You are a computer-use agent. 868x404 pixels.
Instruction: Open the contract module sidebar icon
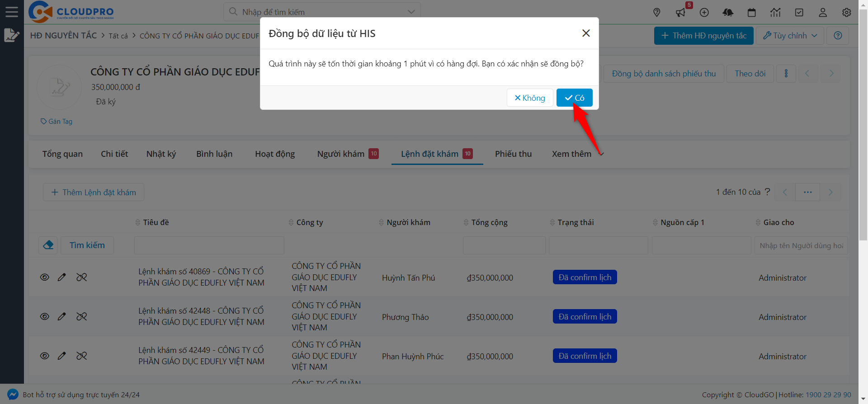coord(12,35)
